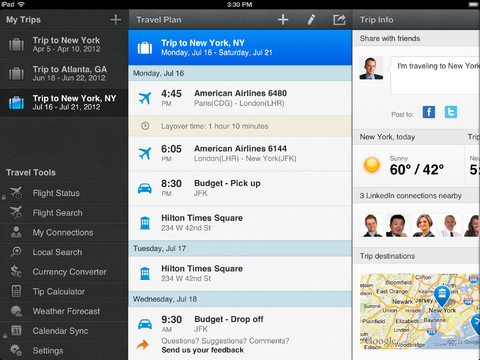Tap the user profile photo in Share section
480x360 pixels.
[371, 68]
